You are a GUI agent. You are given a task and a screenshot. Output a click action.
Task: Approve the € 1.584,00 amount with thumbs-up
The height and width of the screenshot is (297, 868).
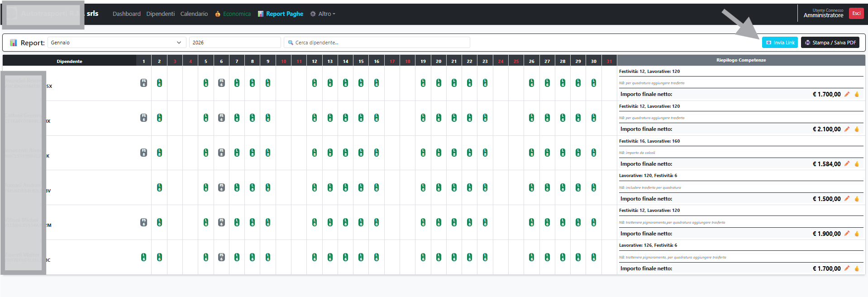857,164
